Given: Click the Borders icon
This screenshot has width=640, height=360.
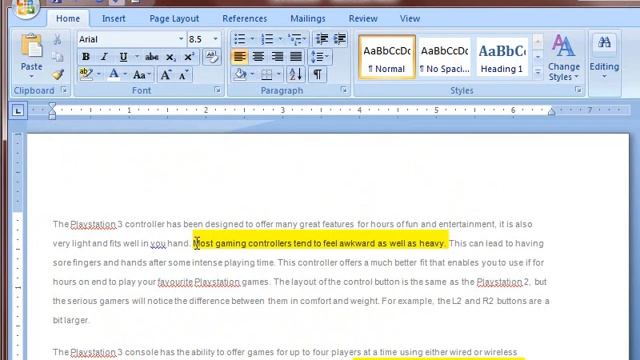Looking at the screenshot, I should [x=267, y=74].
